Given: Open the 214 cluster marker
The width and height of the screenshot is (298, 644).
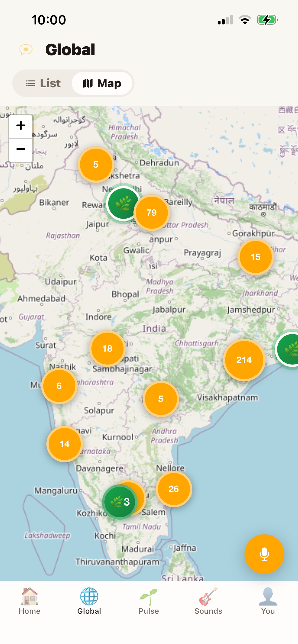Looking at the screenshot, I should (x=244, y=360).
